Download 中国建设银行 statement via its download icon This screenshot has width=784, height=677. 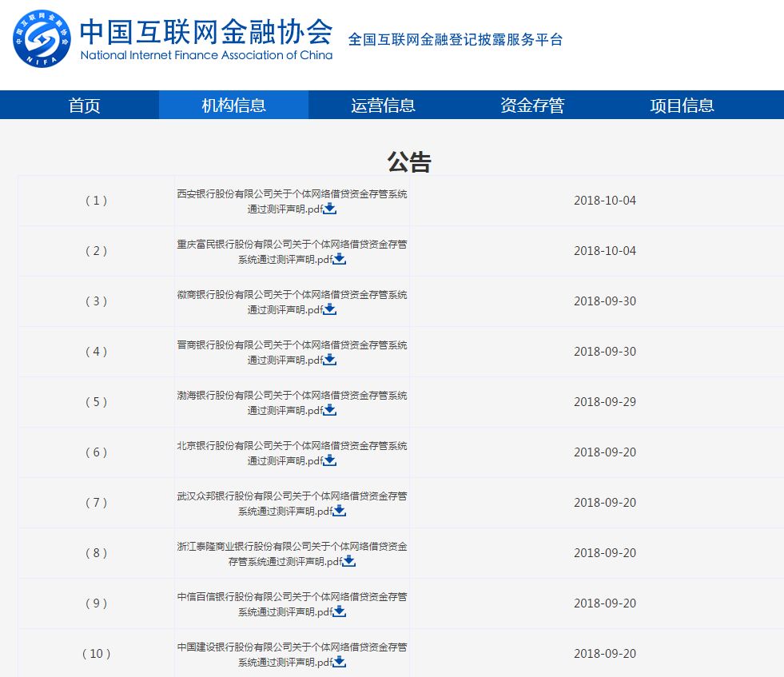(x=339, y=662)
